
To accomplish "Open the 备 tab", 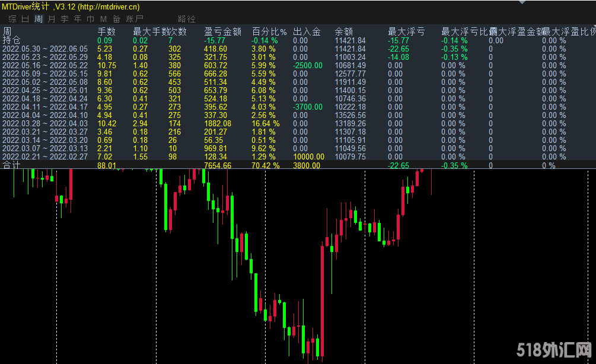I will 116,19.
